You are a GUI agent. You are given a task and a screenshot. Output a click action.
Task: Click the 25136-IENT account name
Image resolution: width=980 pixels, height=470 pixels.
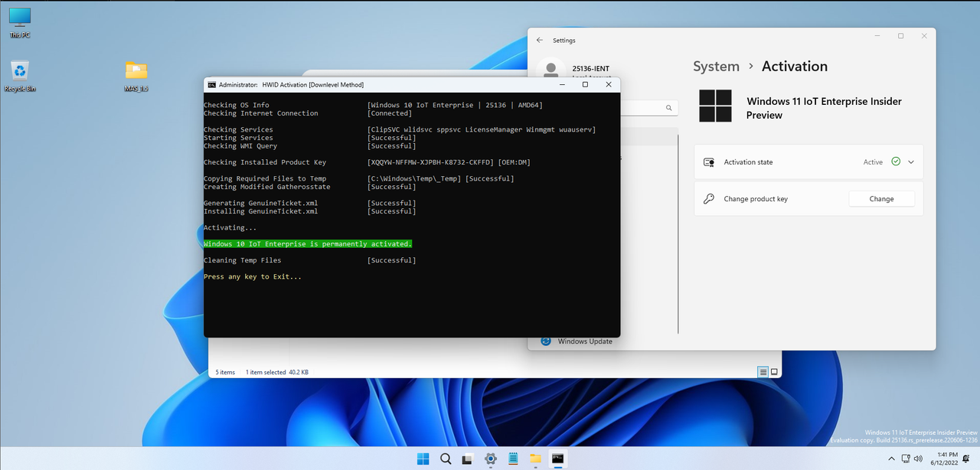tap(591, 69)
